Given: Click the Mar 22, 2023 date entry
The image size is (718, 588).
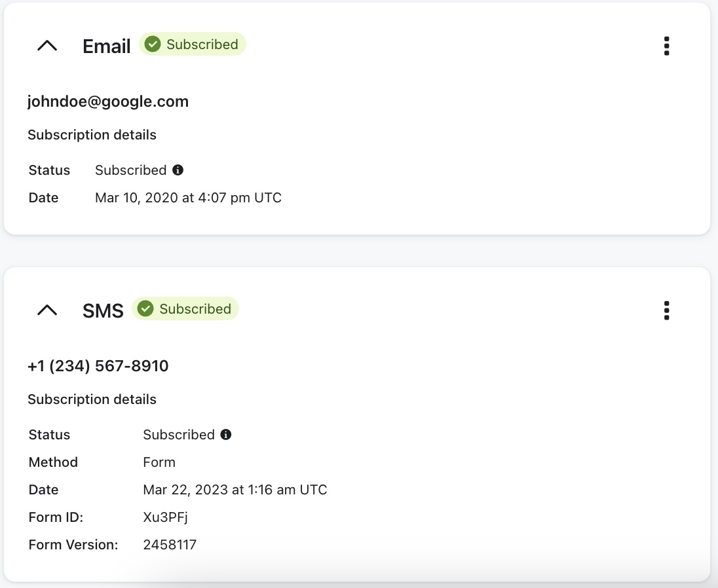Looking at the screenshot, I should pyautogui.click(x=235, y=489).
